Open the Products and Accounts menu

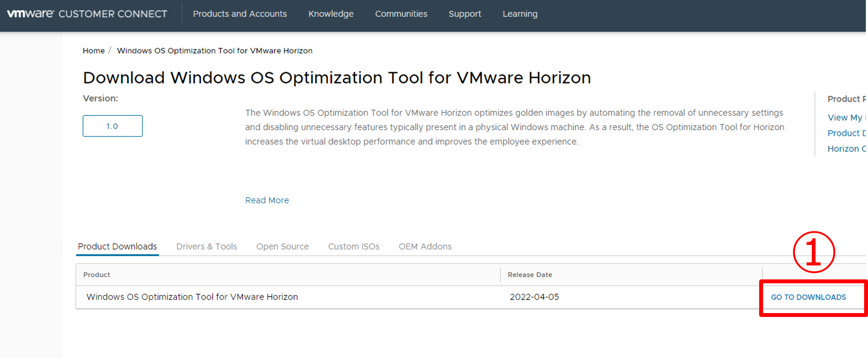240,14
